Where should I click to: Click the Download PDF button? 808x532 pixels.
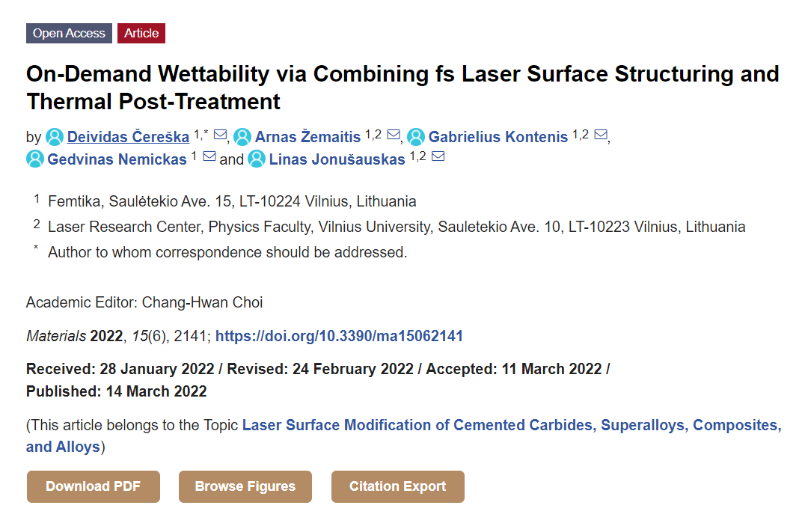[94, 486]
